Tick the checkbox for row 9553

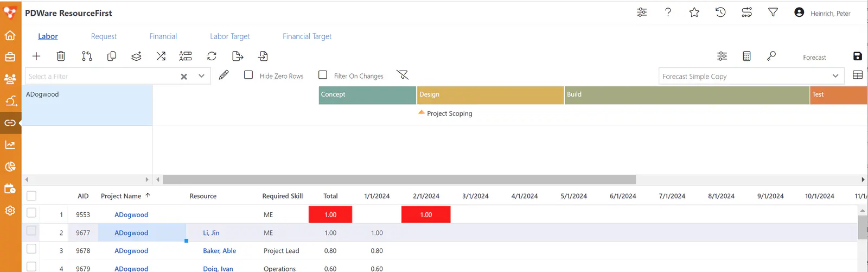(31, 213)
